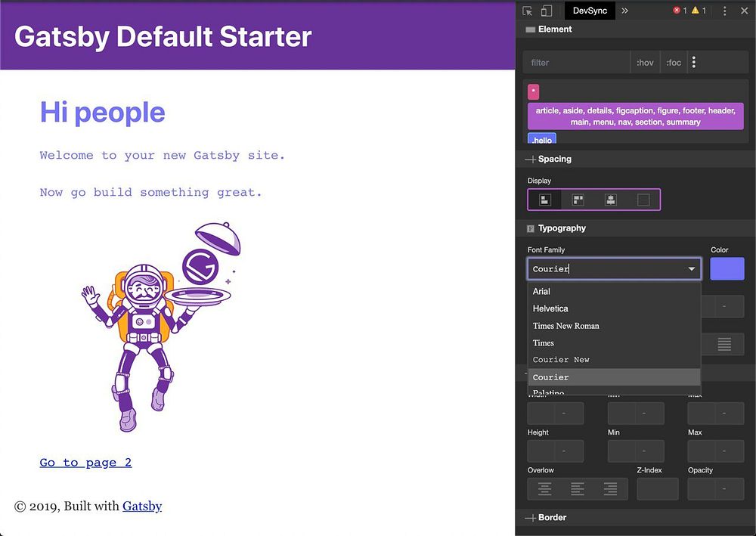
Task: Toggle the :hov pseudo-state button
Action: 645,62
